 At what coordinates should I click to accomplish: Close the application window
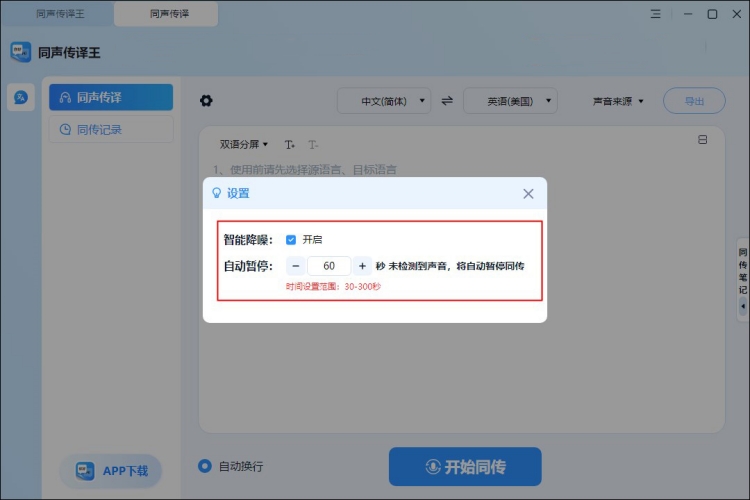737,14
